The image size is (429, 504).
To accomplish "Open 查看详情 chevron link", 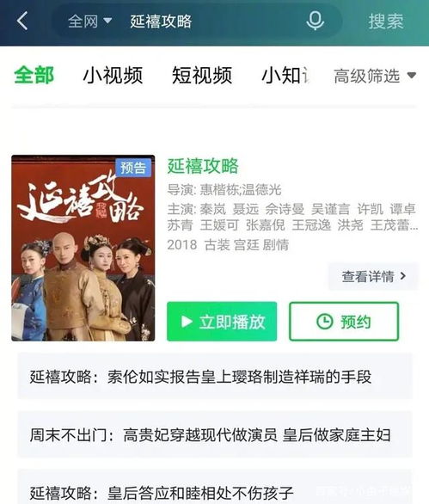I will (x=373, y=276).
